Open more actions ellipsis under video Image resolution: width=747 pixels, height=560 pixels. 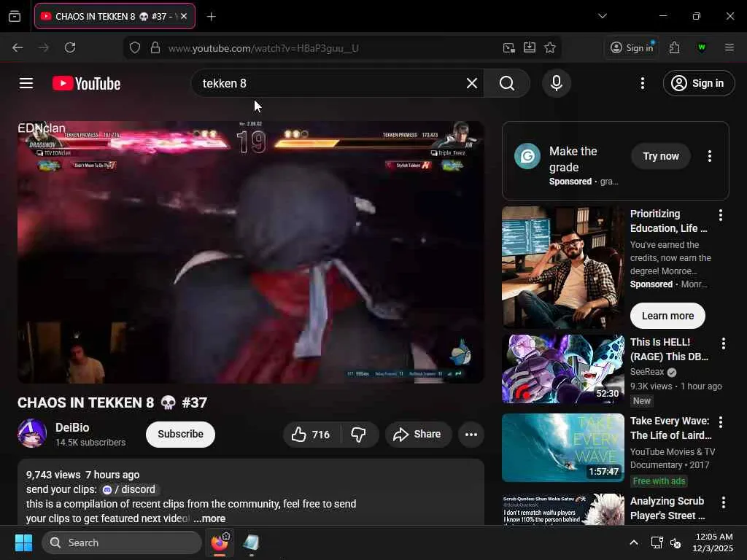471,435
